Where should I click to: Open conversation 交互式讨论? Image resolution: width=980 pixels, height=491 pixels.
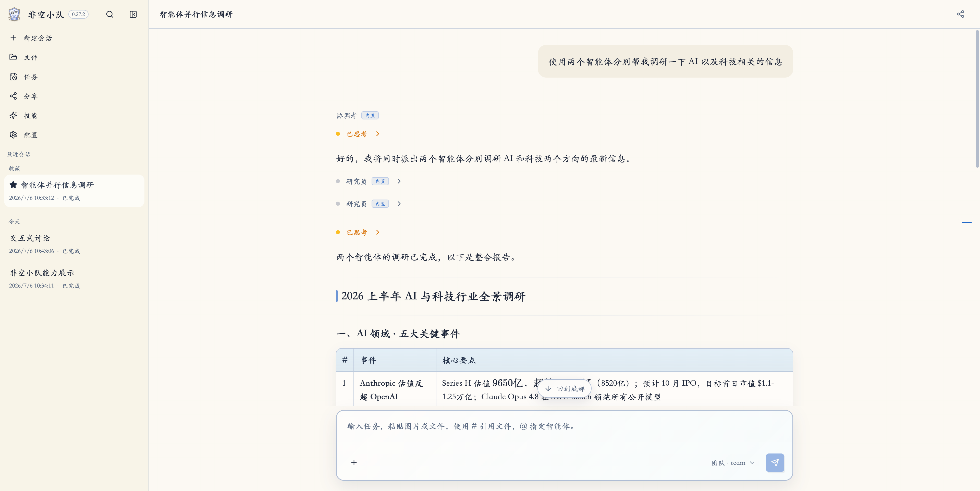74,244
